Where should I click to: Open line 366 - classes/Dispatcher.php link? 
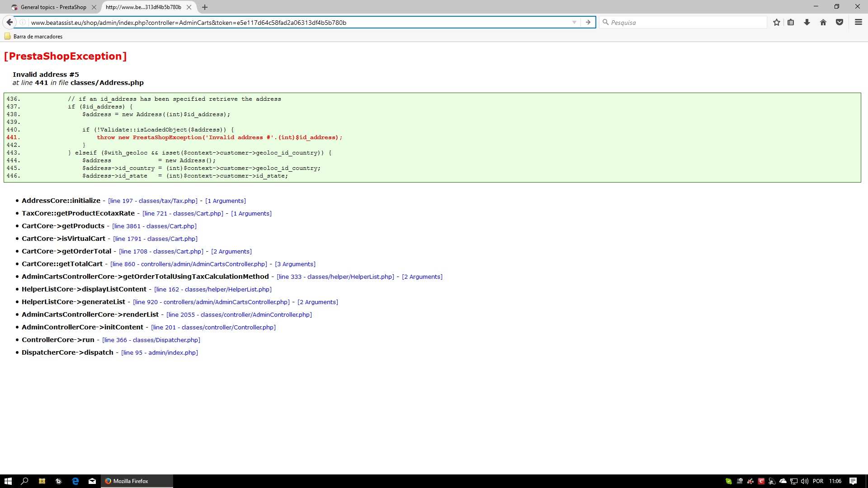tap(151, 340)
